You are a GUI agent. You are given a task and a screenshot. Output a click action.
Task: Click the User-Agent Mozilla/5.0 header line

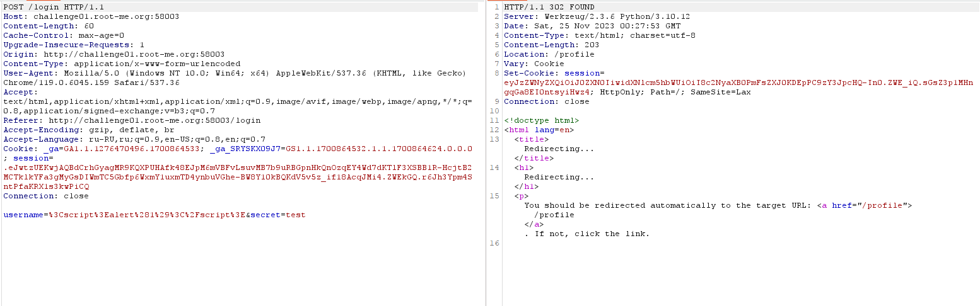[235, 73]
